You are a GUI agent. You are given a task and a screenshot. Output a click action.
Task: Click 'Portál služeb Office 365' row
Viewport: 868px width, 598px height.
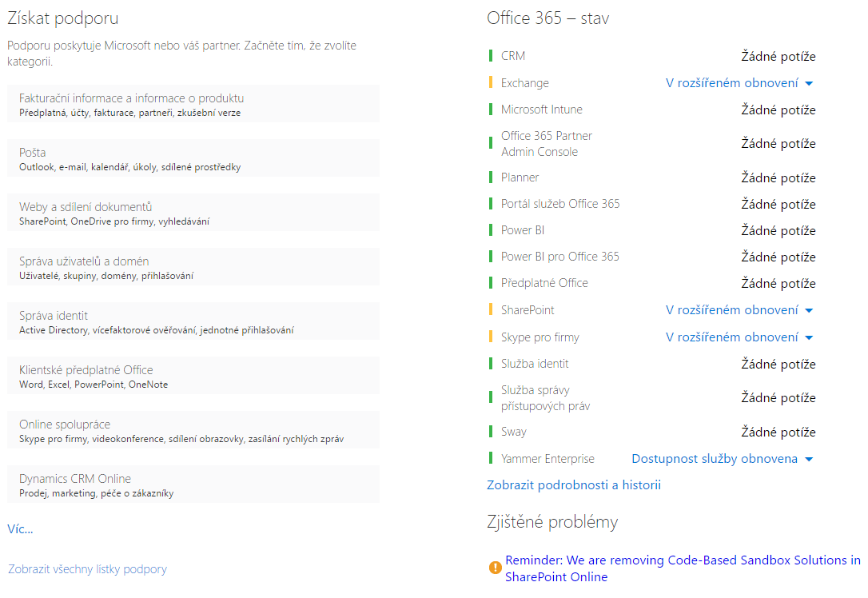point(653,204)
